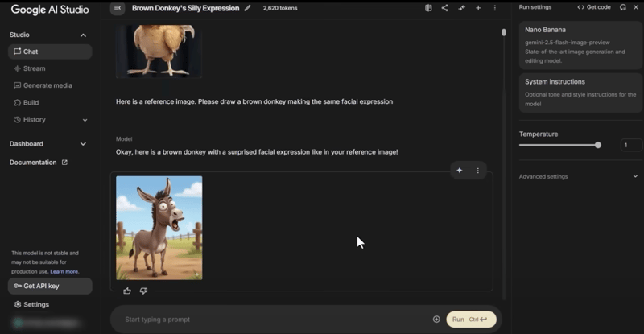Open Settings in the sidebar
This screenshot has width=644, height=334.
(31, 304)
